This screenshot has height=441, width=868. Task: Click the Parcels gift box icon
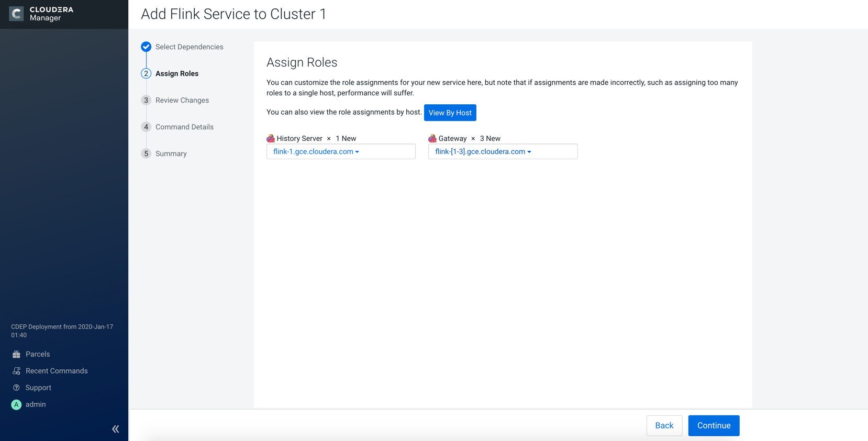click(16, 355)
